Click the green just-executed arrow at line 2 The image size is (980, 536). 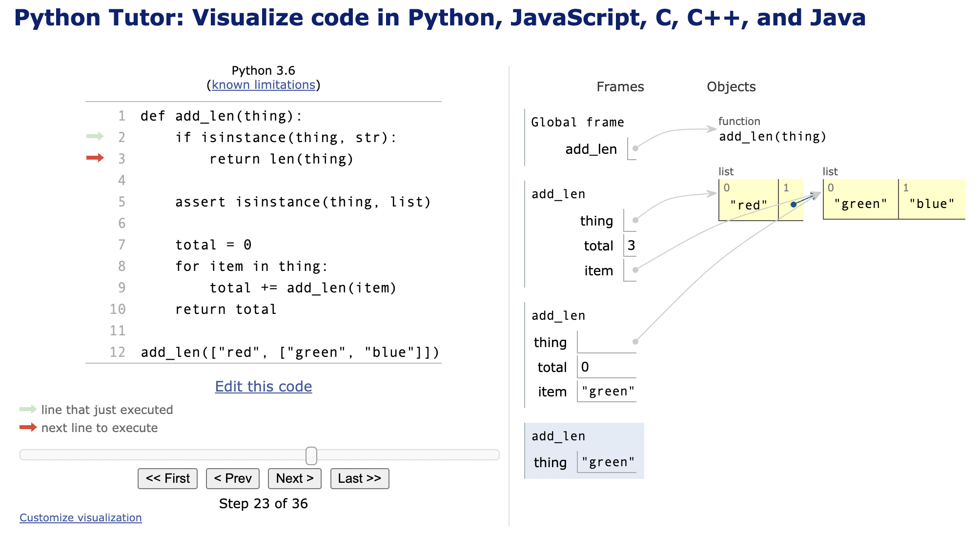click(x=95, y=136)
